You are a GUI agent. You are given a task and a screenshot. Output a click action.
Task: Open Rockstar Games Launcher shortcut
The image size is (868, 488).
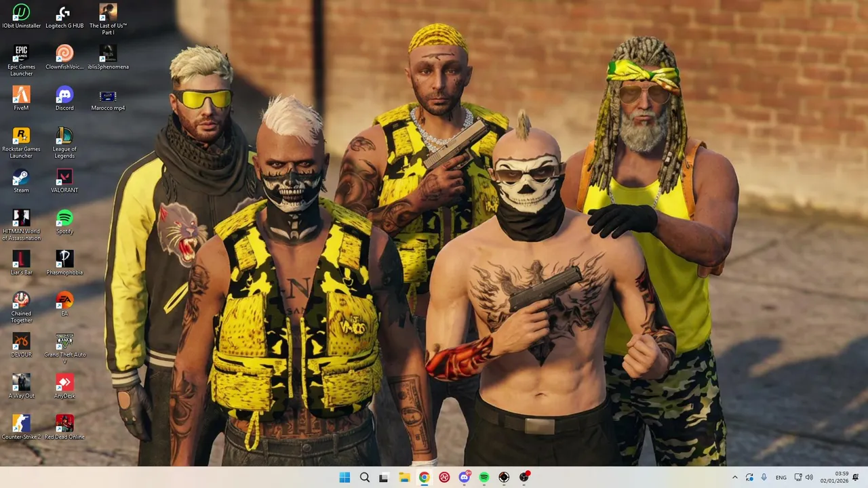[21, 143]
